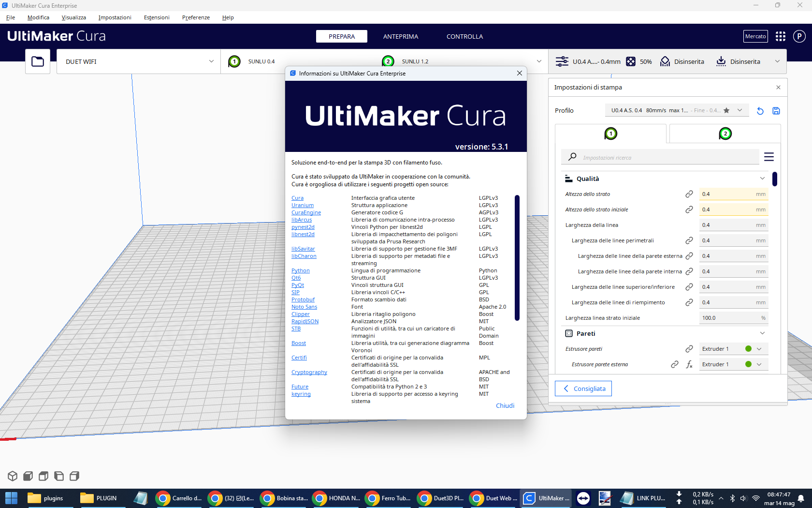The height and width of the screenshot is (508, 812).
Task: Click link icon for Larghezza delle linee perimetrali
Action: click(x=689, y=240)
